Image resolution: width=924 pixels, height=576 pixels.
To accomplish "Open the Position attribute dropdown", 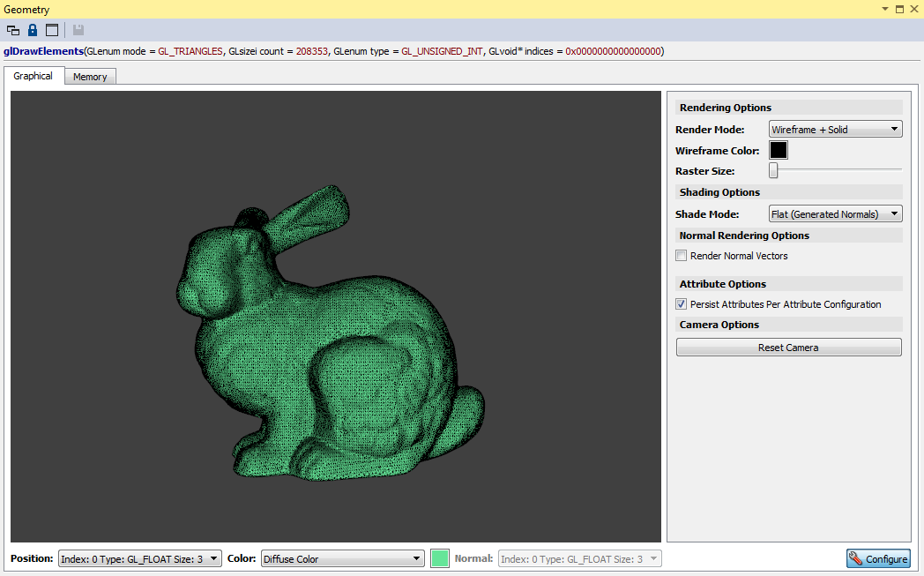I will coord(139,559).
